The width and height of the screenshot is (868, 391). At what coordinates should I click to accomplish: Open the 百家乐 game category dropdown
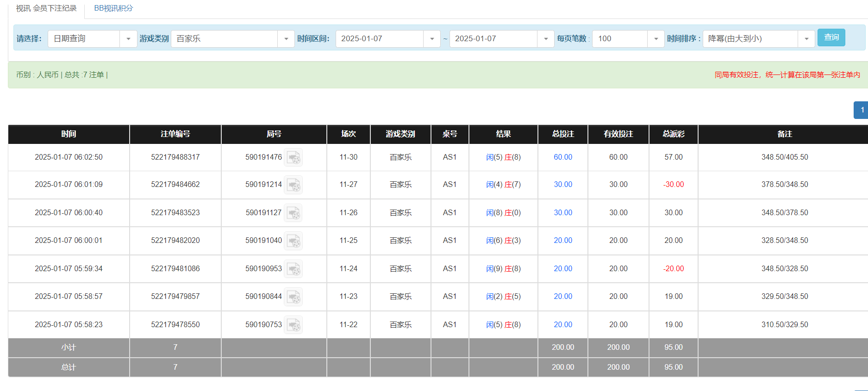(286, 39)
